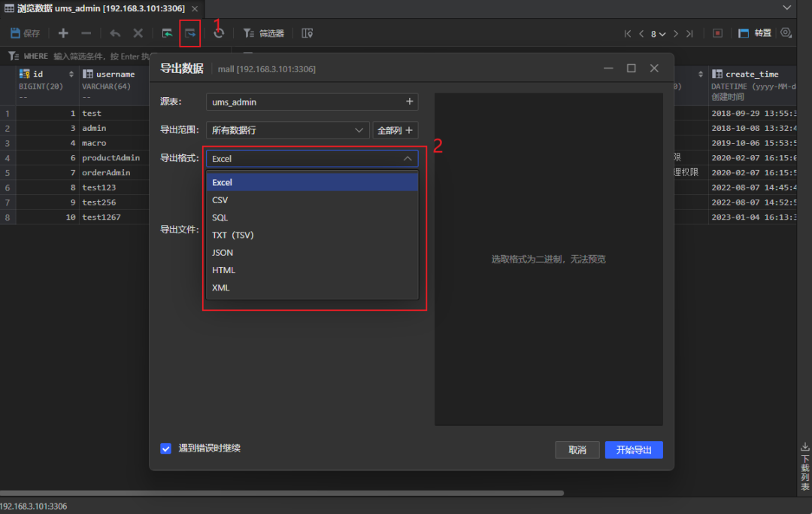Toggle the 筛选器 filter panel
812x514 pixels.
(x=263, y=33)
